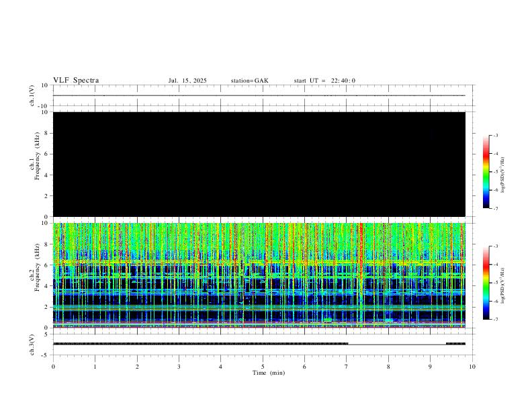Screen dimensions: 532x411
Task: Click '-7' on the ch.2 colorbar scale
Action: point(495,320)
